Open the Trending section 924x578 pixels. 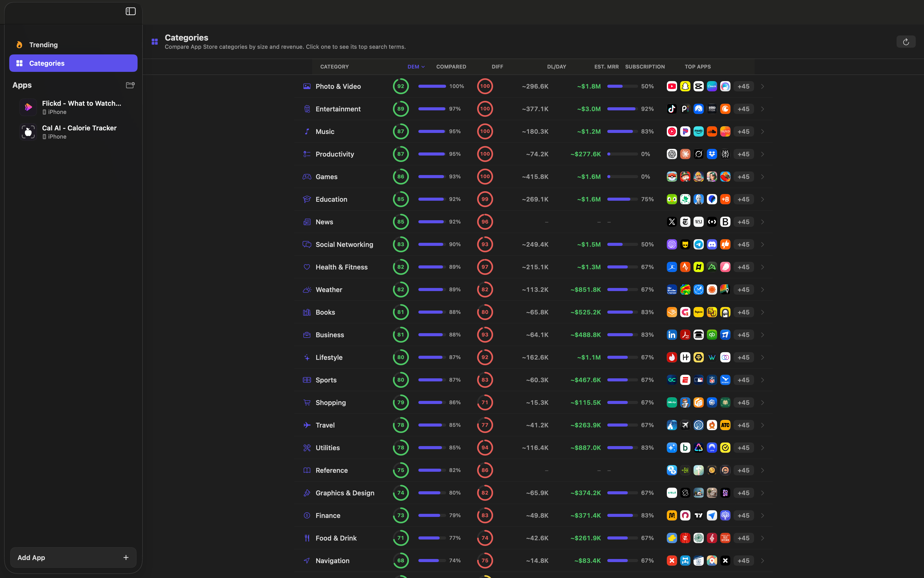73,45
